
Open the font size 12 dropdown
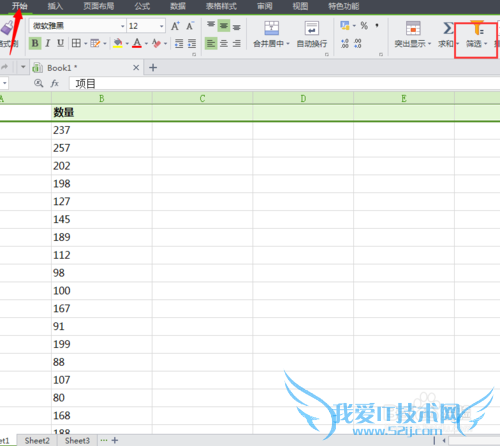(162, 26)
